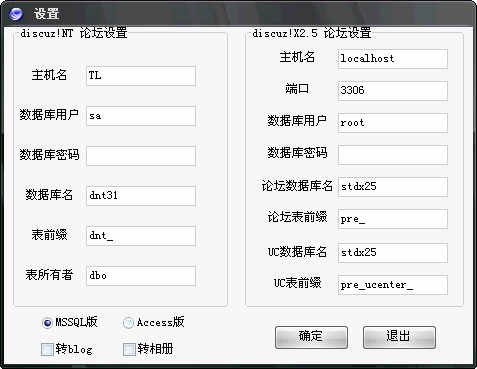Click the empty NT 数据库密码 field
477x369 pixels.
(141, 156)
